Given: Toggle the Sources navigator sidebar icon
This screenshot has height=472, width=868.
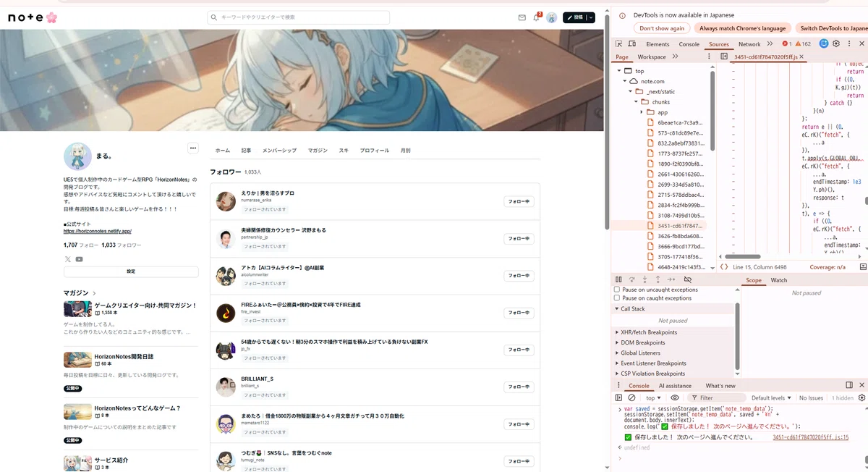Looking at the screenshot, I should (x=723, y=56).
